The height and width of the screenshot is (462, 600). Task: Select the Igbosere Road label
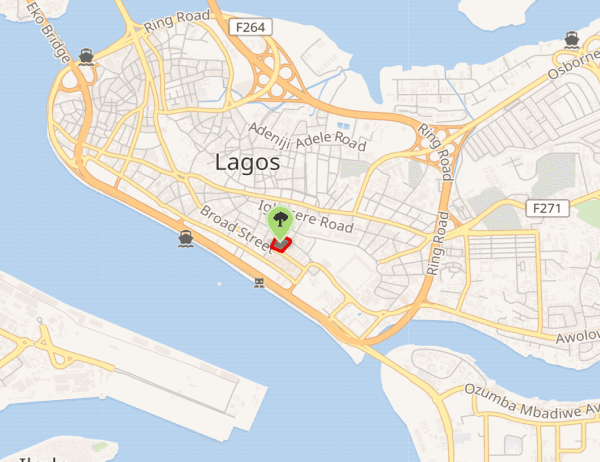click(306, 217)
